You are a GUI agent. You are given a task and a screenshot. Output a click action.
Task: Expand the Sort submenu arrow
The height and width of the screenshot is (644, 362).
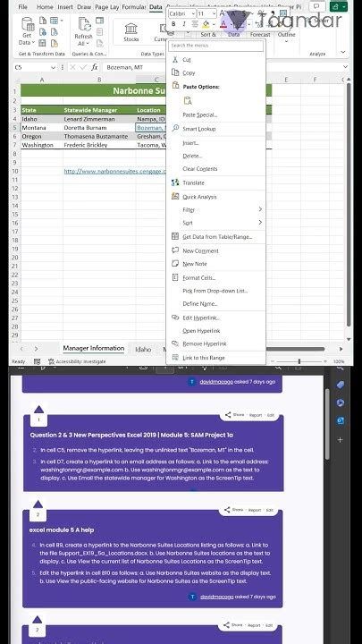click(260, 223)
